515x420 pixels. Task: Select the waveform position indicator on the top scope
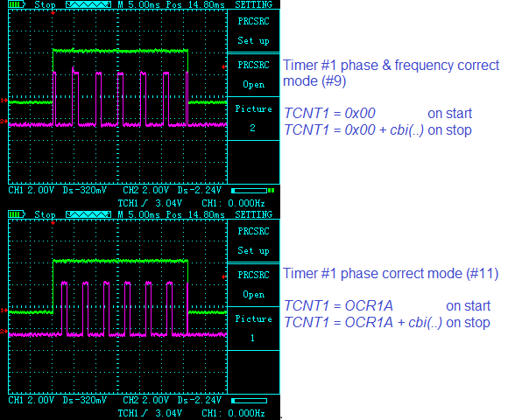point(88,4)
